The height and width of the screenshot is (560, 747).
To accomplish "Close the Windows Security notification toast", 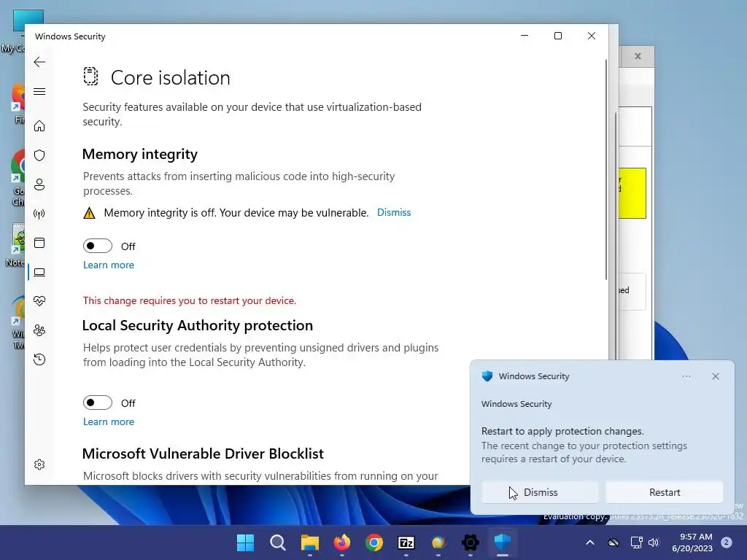I will click(716, 376).
